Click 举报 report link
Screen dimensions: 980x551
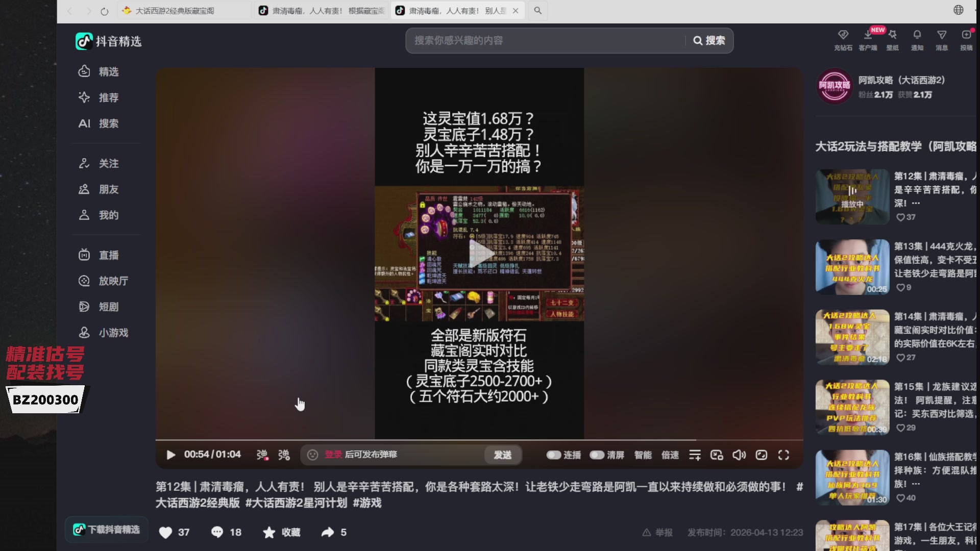tap(657, 532)
